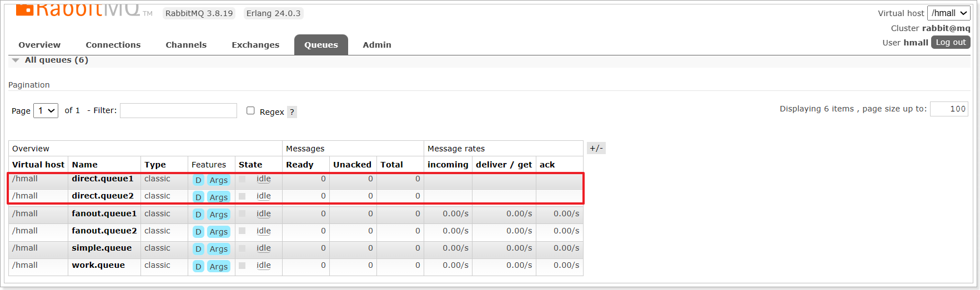Click state indicator square for direct.queue1

[242, 179]
